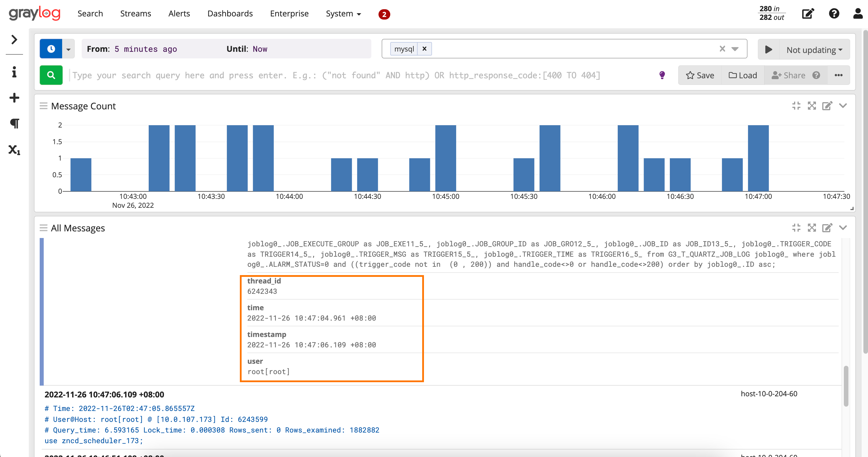This screenshot has width=868, height=457.
Task: Open the user profile menu
Action: 858,14
